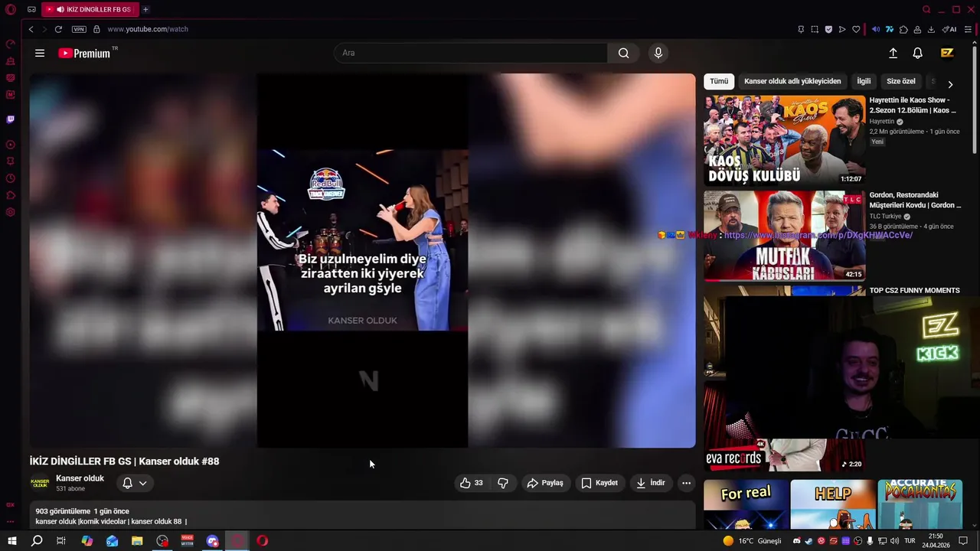Select the İlgili filter chip
Viewport: 980px width, 551px height.
coord(864,81)
